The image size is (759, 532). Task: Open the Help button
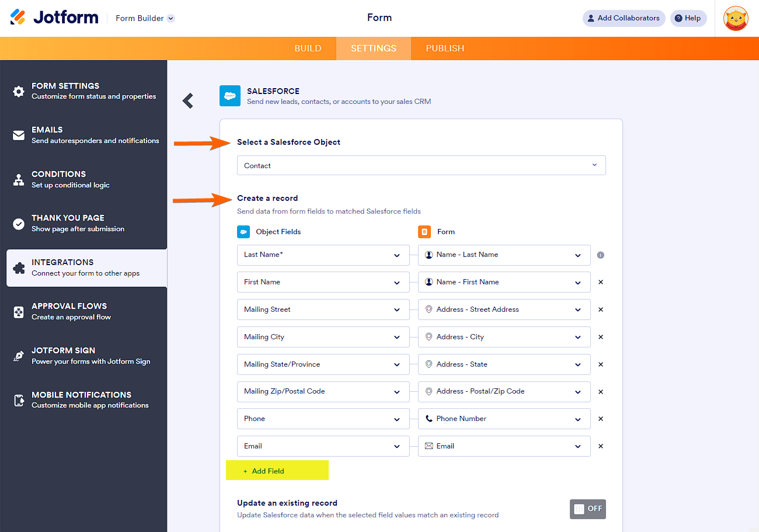[x=688, y=18]
